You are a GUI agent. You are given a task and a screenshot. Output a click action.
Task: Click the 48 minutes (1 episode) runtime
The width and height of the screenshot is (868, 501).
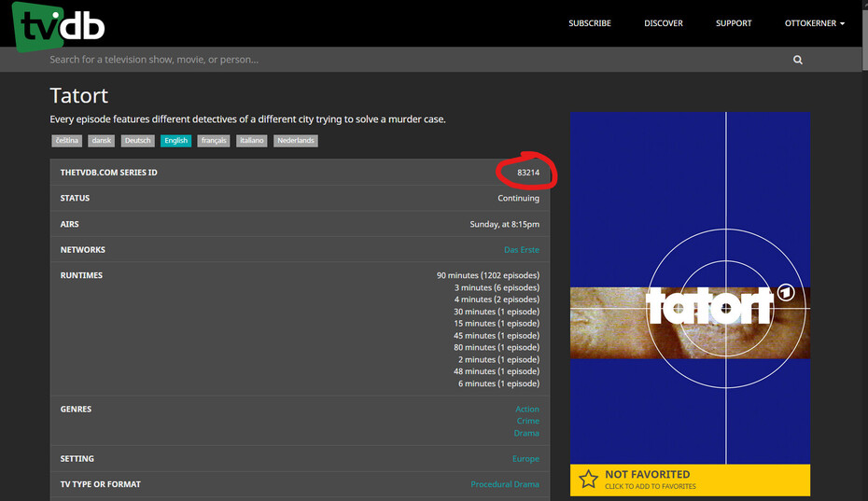497,371
